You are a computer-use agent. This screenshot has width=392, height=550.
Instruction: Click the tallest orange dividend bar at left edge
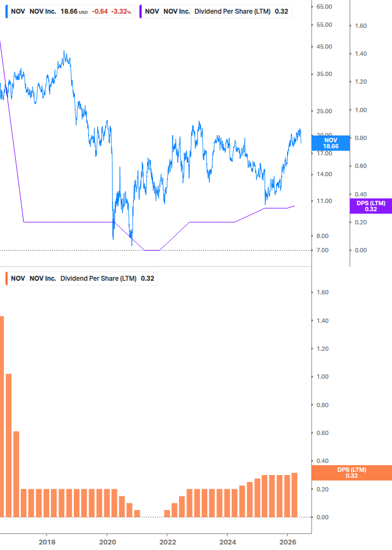(x=2, y=416)
